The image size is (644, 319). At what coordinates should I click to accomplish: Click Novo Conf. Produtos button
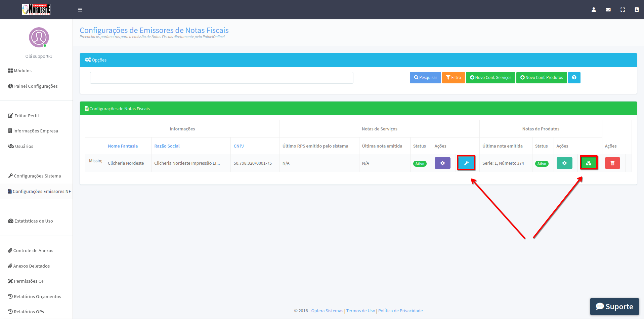click(x=542, y=78)
